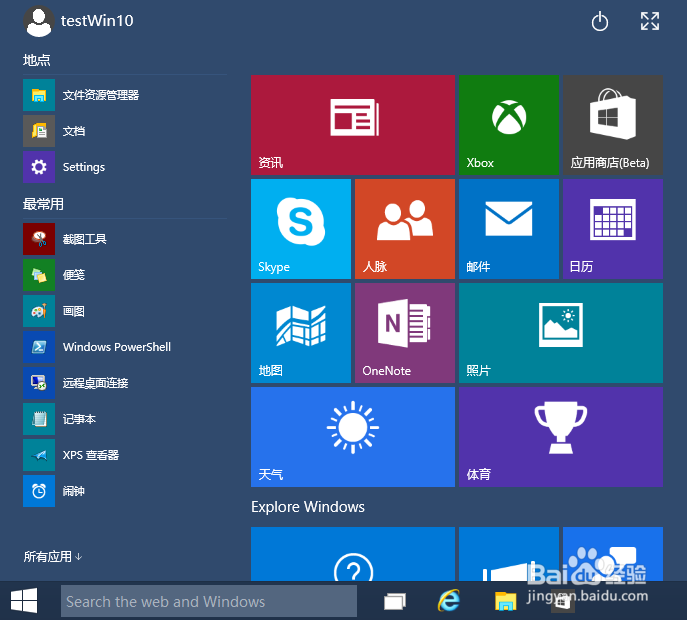This screenshot has width=687, height=620.
Task: Open the Skype tile
Action: pos(301,229)
